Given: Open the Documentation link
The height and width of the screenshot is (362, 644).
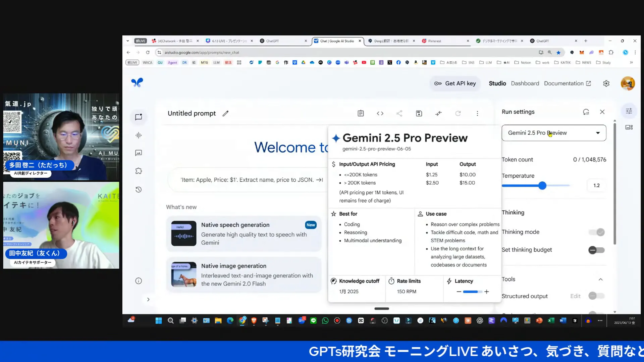Looking at the screenshot, I should [x=567, y=83].
